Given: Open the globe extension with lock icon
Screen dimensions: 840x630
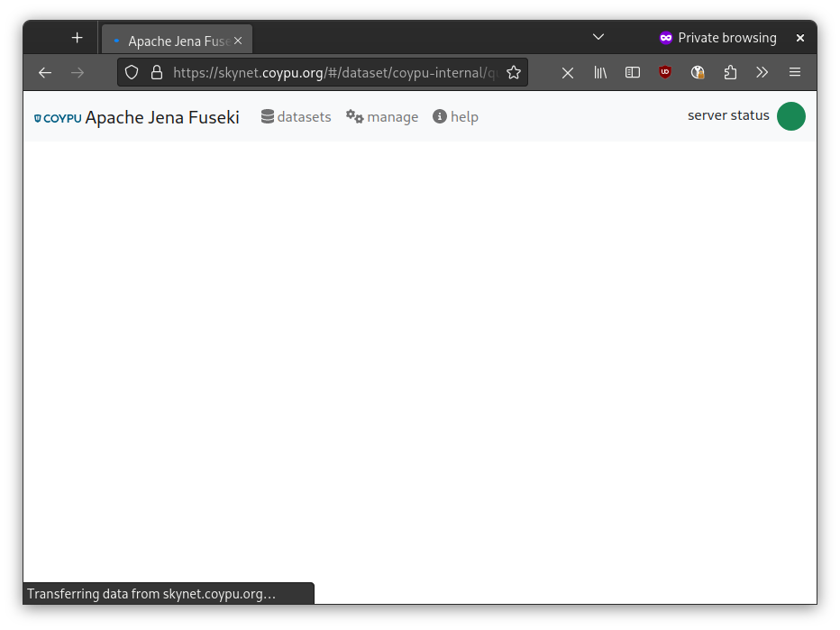Looking at the screenshot, I should pos(698,72).
